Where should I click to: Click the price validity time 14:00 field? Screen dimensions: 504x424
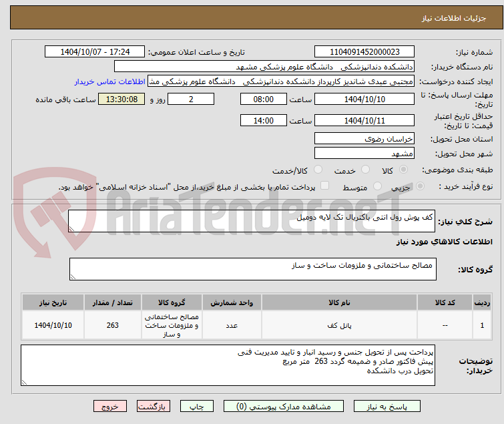(264, 120)
